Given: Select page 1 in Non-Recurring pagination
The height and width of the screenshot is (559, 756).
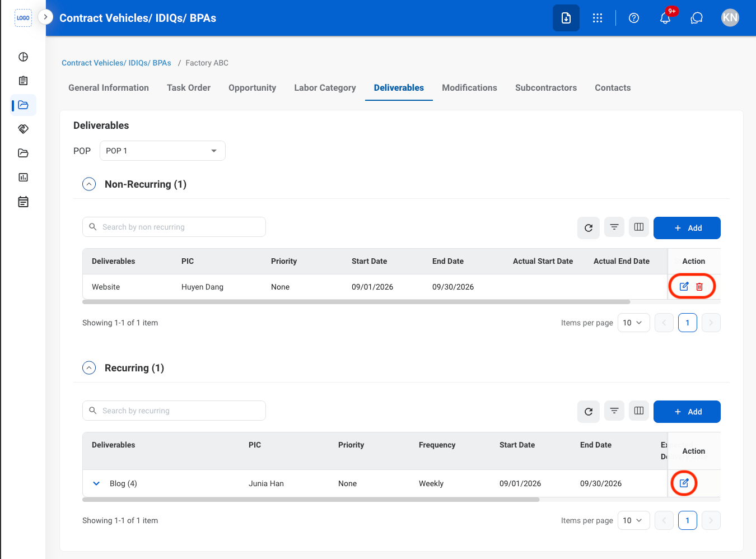Looking at the screenshot, I should tap(688, 323).
